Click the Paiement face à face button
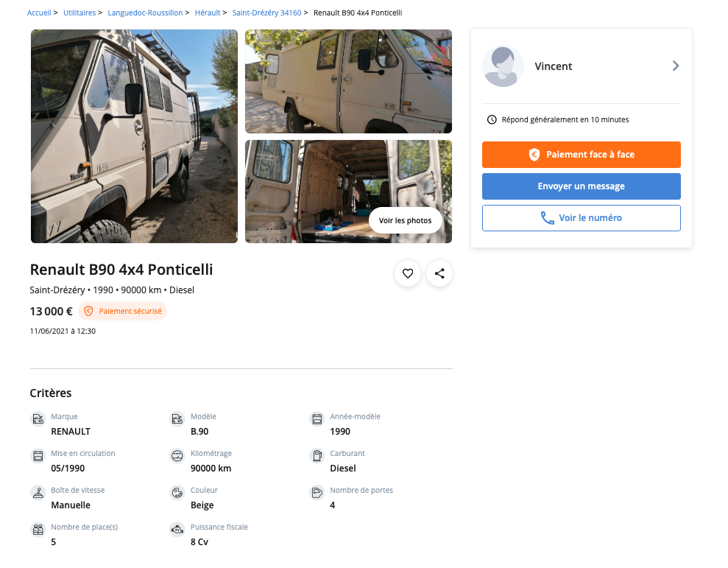The image size is (728, 568). click(x=581, y=155)
